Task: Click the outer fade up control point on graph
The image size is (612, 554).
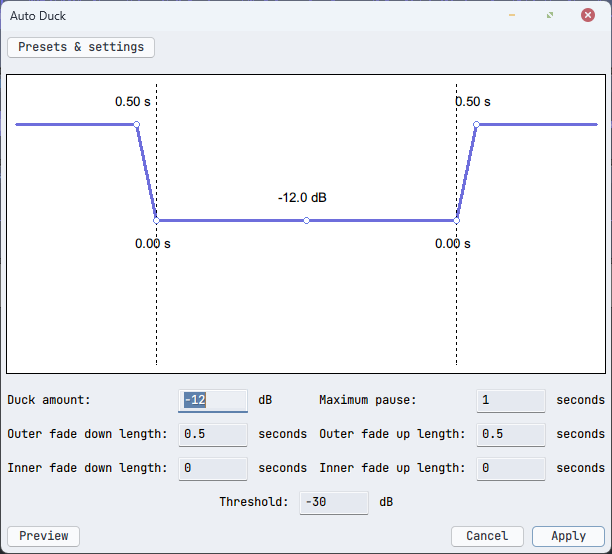Action: [476, 125]
